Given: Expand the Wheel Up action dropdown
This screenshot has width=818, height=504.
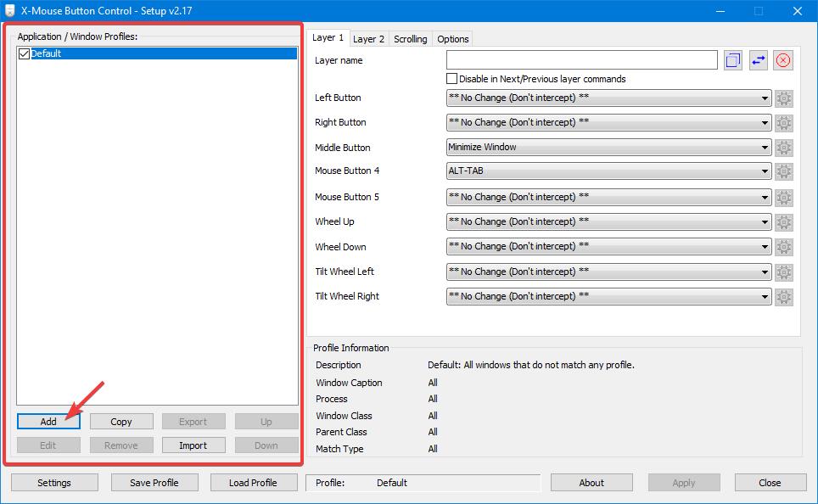Looking at the screenshot, I should point(608,221).
